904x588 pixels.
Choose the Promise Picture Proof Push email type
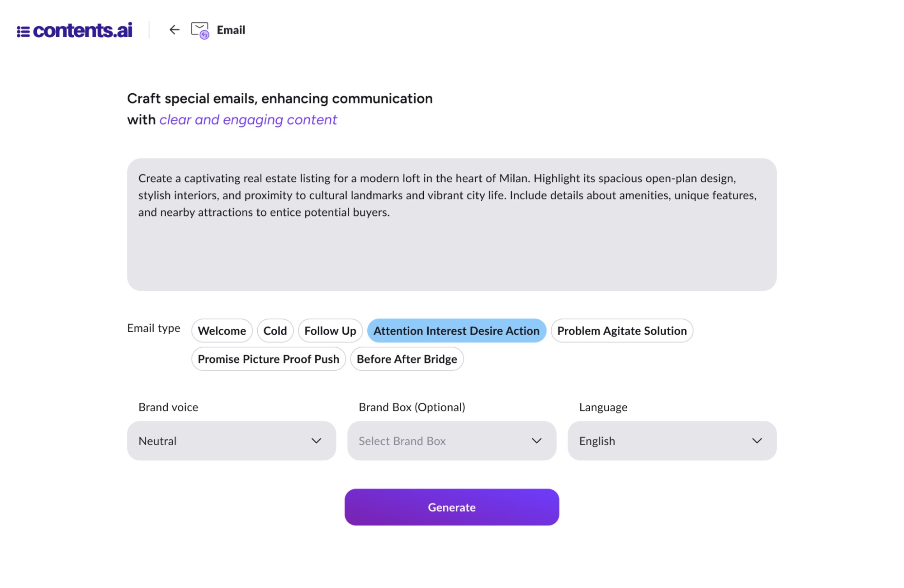click(268, 359)
